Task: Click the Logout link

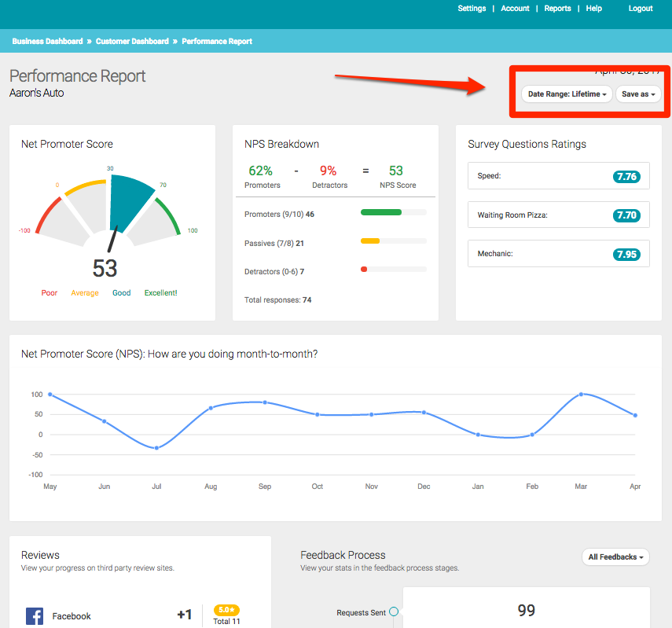Action: pos(641,8)
